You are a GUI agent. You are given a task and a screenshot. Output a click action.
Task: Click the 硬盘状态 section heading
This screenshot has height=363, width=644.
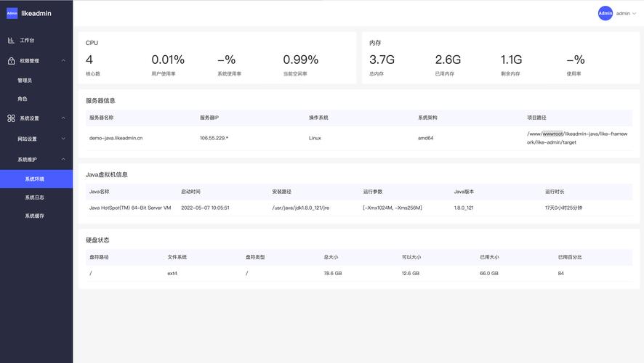pyautogui.click(x=97, y=240)
